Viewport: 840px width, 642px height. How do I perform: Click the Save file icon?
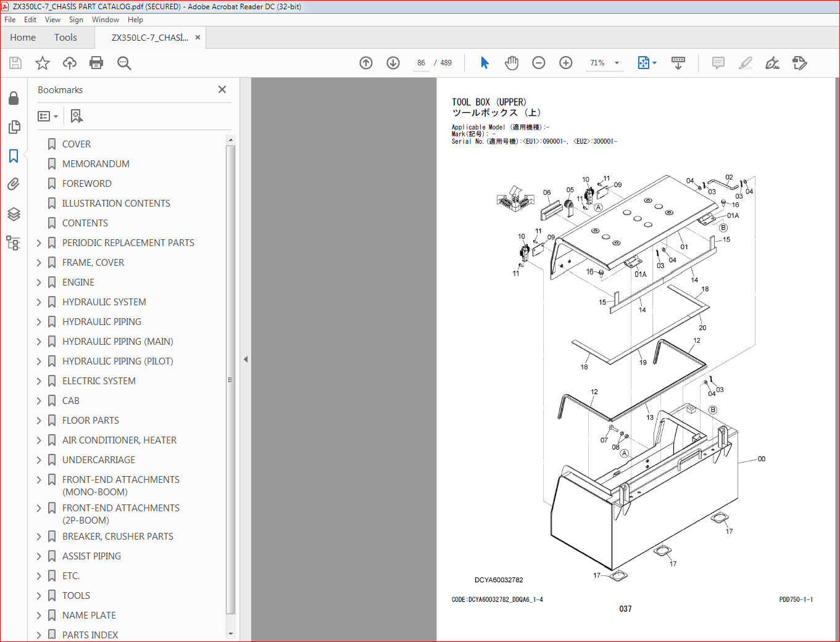pyautogui.click(x=15, y=63)
